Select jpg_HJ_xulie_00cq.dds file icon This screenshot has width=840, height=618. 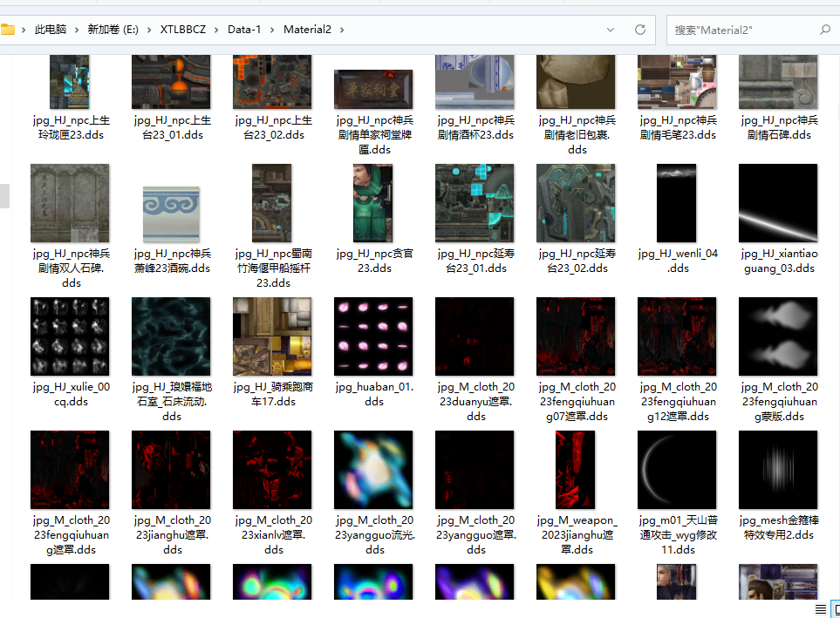point(70,336)
